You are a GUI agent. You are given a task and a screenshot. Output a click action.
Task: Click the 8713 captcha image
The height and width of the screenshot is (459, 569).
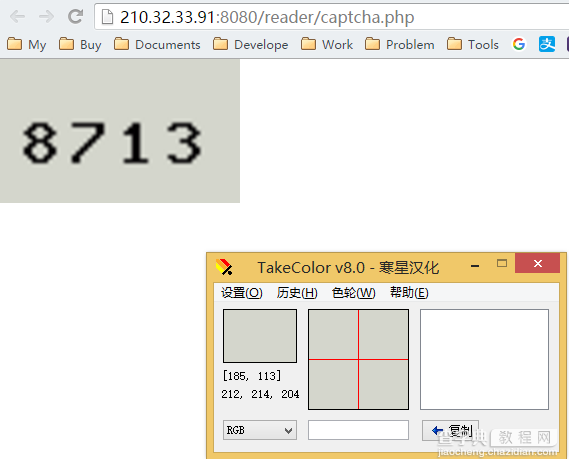tap(120, 131)
